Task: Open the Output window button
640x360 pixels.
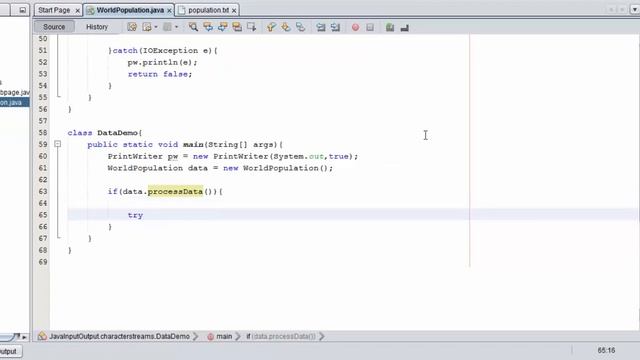Action: pyautogui.click(x=9, y=351)
